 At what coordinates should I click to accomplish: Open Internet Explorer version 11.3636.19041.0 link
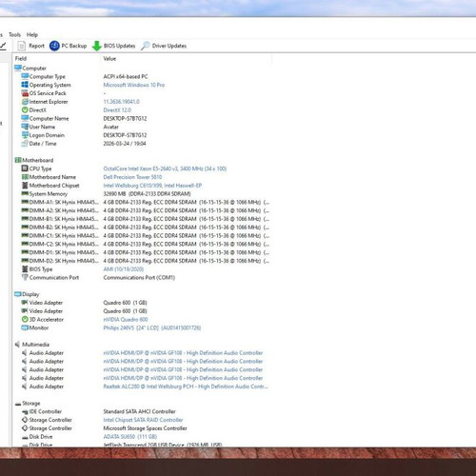coord(121,102)
